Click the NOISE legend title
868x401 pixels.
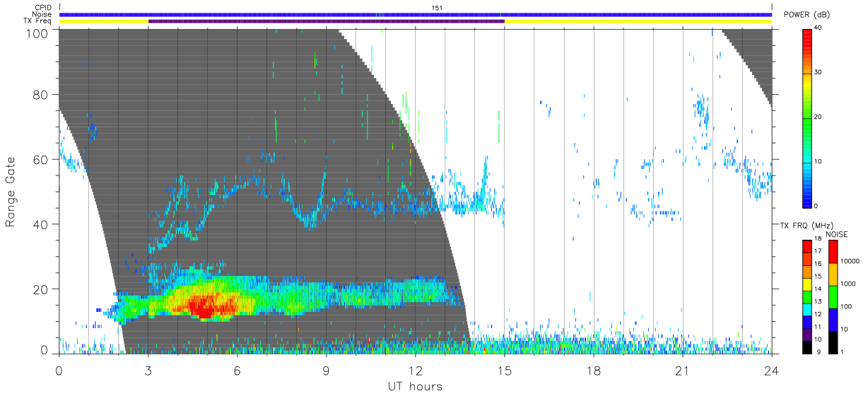click(837, 234)
